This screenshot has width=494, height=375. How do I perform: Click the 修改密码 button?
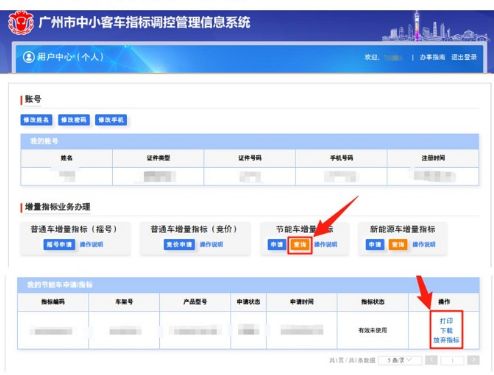[x=74, y=120]
